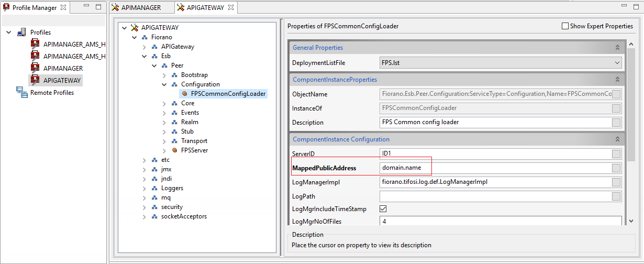Select the Realm tree item
The image size is (644, 264).
pyautogui.click(x=190, y=122)
